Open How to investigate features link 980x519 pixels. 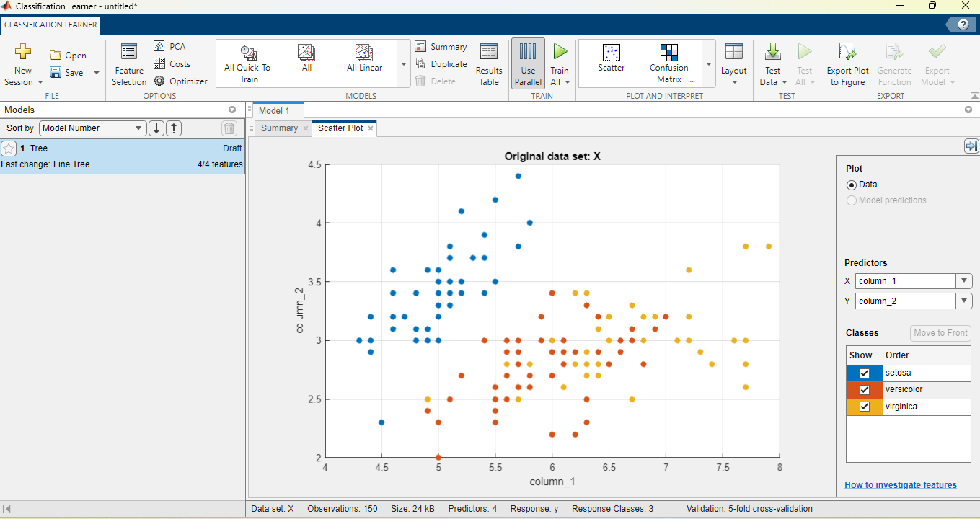pyautogui.click(x=900, y=485)
